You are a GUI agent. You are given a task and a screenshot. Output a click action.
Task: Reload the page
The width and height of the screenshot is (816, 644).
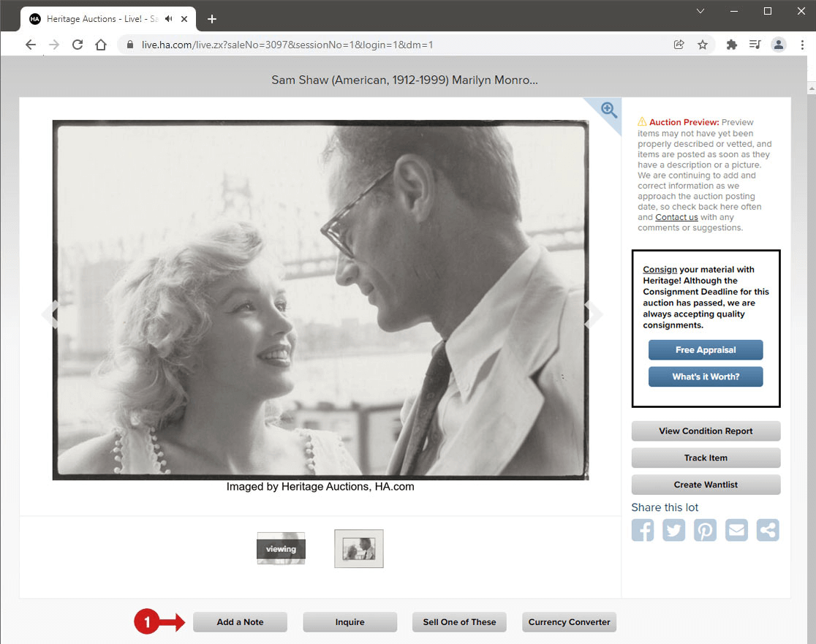pyautogui.click(x=77, y=45)
